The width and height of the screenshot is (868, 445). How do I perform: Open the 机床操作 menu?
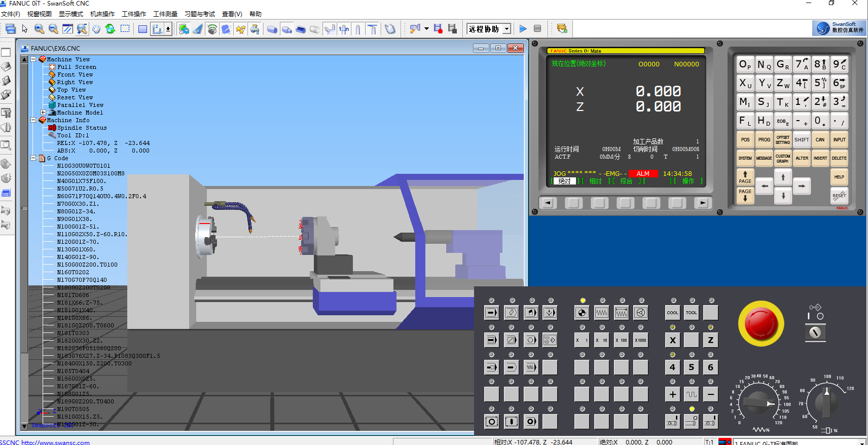[102, 14]
